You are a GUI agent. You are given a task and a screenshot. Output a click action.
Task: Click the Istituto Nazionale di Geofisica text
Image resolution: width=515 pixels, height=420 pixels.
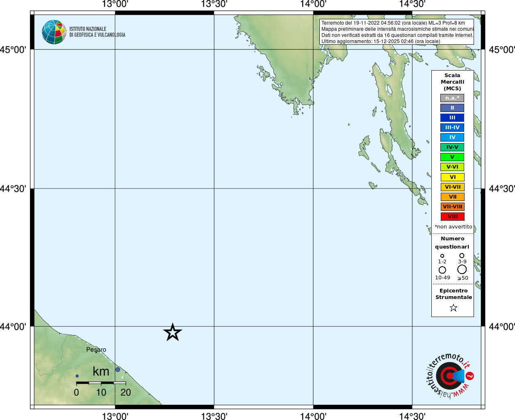pyautogui.click(x=97, y=32)
